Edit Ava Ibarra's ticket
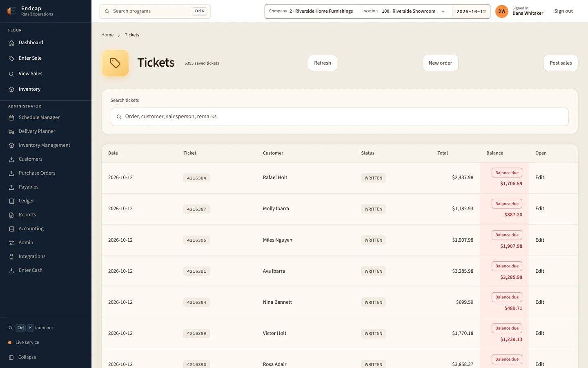 [540, 271]
